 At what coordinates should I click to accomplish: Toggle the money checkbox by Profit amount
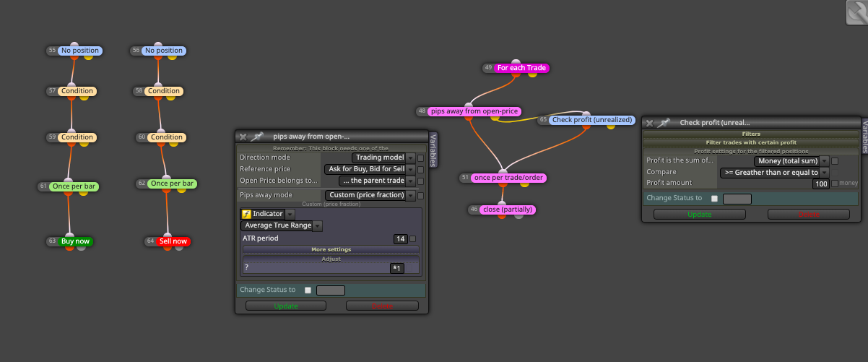click(x=835, y=184)
